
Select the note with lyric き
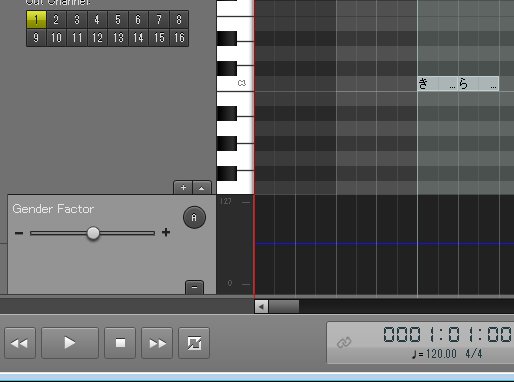438,84
